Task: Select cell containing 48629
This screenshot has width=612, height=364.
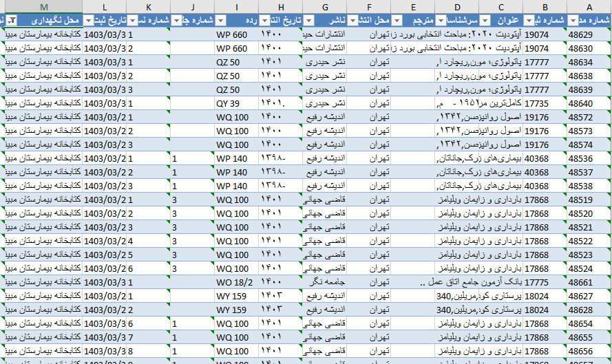Action: (x=589, y=34)
